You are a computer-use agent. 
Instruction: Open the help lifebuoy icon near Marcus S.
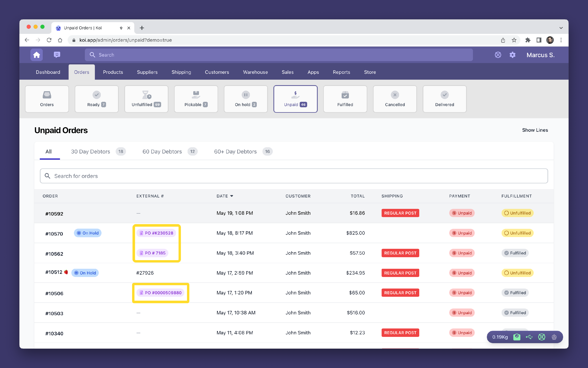pos(498,55)
